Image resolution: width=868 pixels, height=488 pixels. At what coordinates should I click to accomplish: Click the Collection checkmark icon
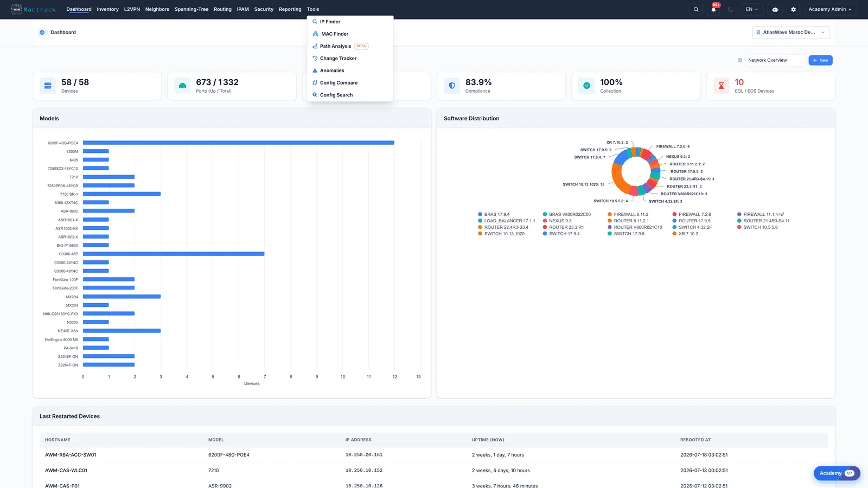586,86
